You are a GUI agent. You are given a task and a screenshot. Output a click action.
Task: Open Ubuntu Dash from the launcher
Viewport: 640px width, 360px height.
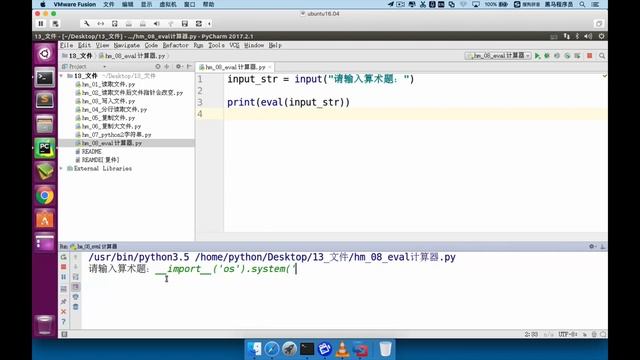[x=44, y=53]
